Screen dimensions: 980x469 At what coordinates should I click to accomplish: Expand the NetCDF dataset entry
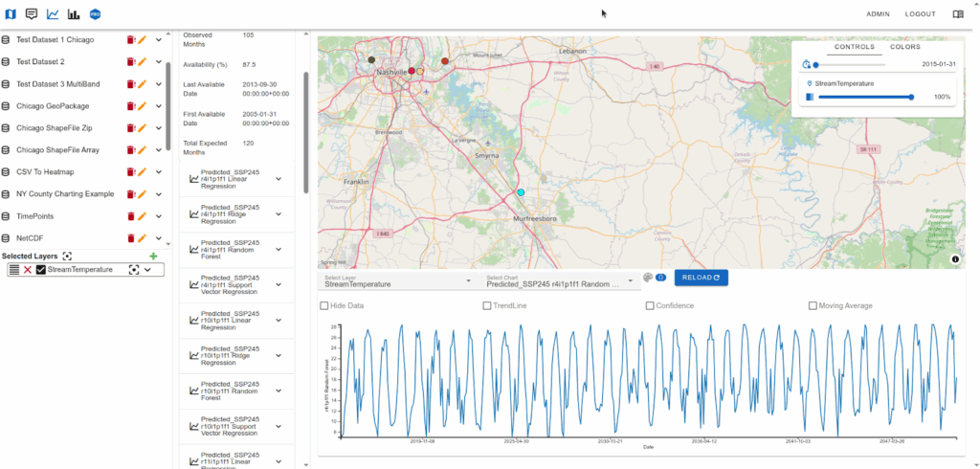[159, 238]
